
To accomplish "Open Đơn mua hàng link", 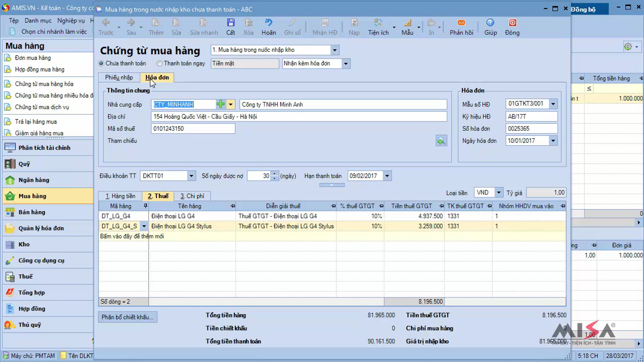I will 33,58.
